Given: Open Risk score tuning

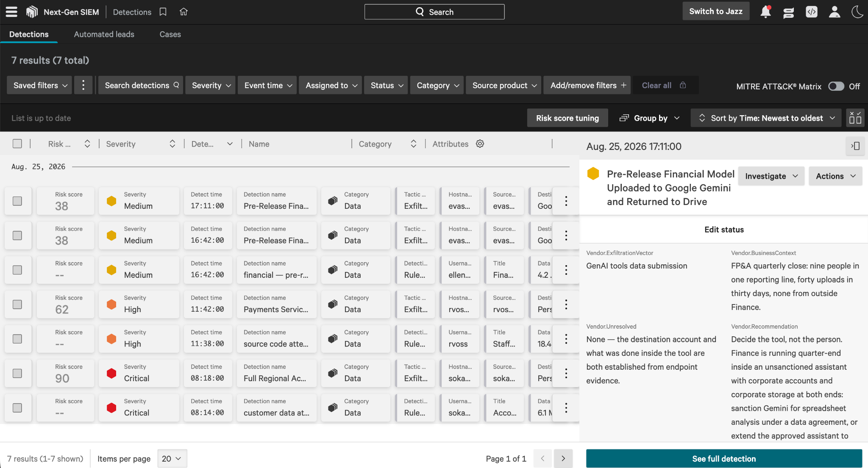Looking at the screenshot, I should 568,118.
